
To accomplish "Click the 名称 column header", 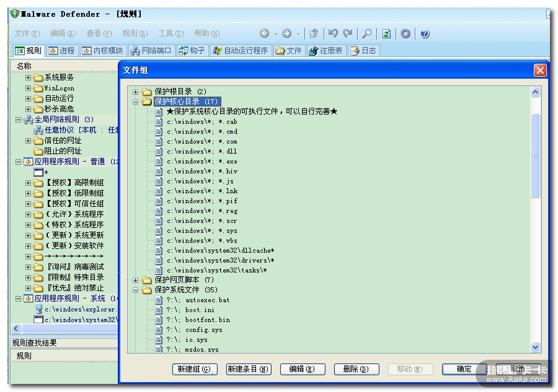I will (x=64, y=66).
